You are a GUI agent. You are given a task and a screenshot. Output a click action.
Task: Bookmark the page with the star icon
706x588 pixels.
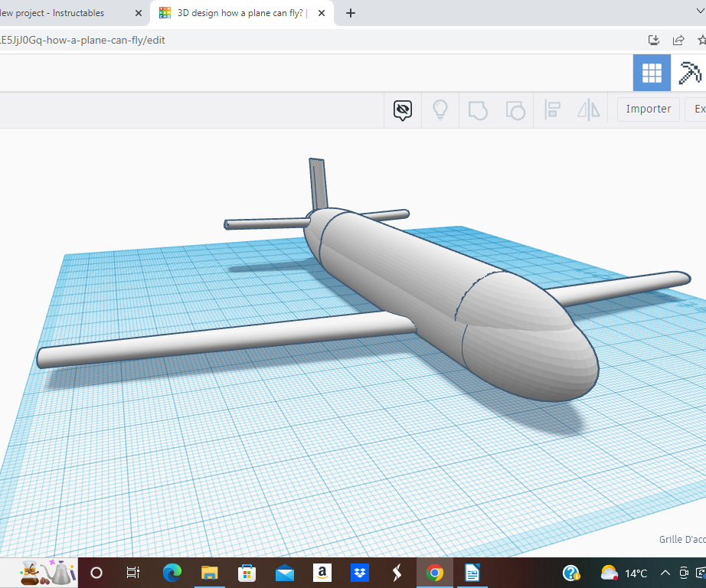pos(701,39)
